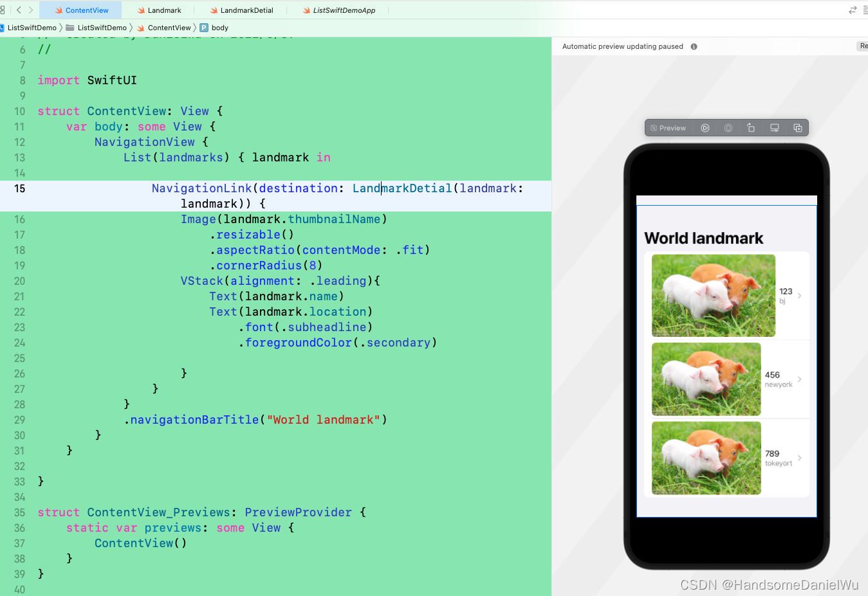
Task: Select the LandmarkDetial tab
Action: tap(247, 10)
